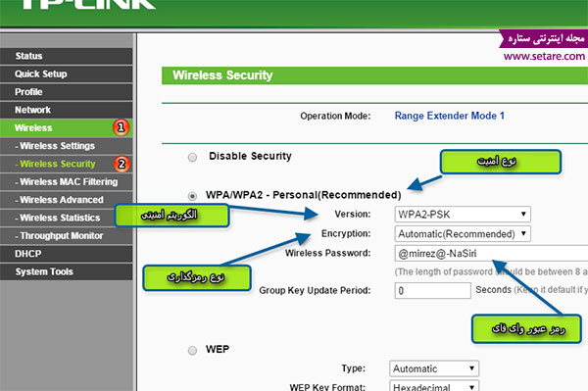588x391 pixels.
Task: Open the Encryption dropdown
Action: point(463,234)
